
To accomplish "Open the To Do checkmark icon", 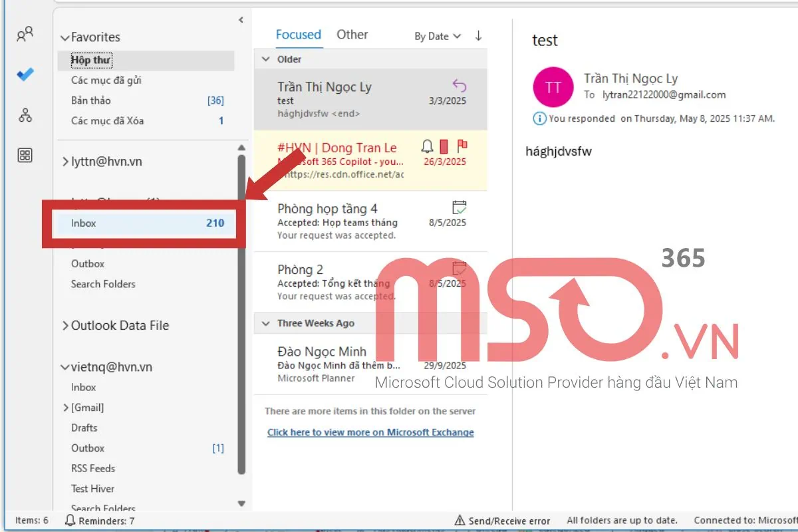I will pyautogui.click(x=25, y=75).
